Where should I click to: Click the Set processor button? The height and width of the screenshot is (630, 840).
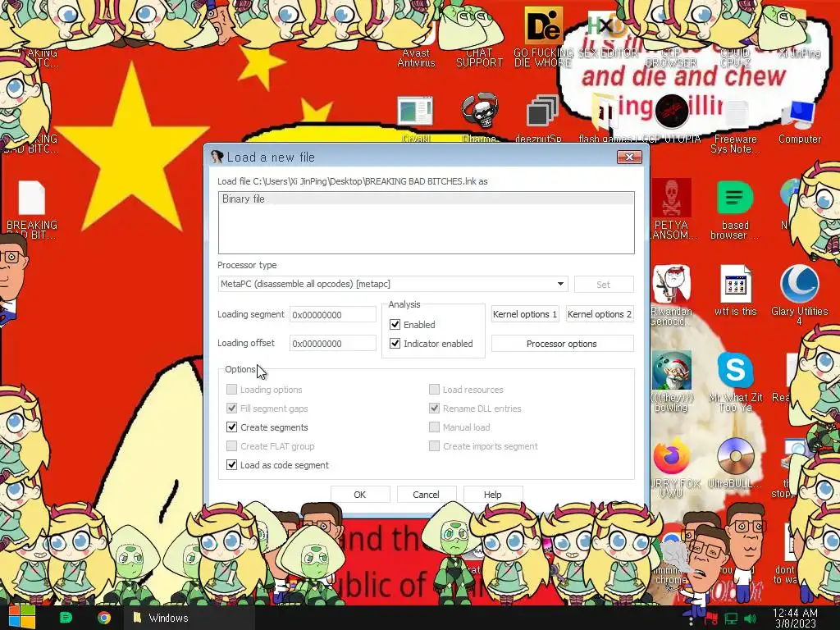coord(603,285)
